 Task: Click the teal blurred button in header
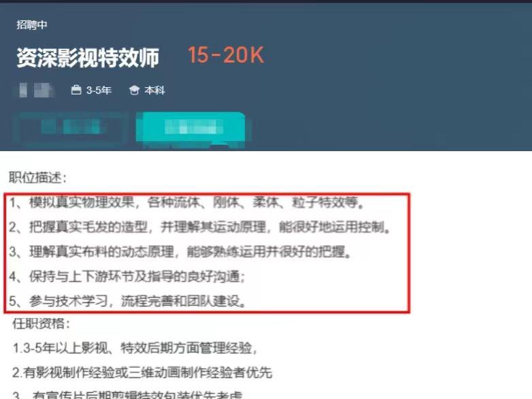click(190, 128)
